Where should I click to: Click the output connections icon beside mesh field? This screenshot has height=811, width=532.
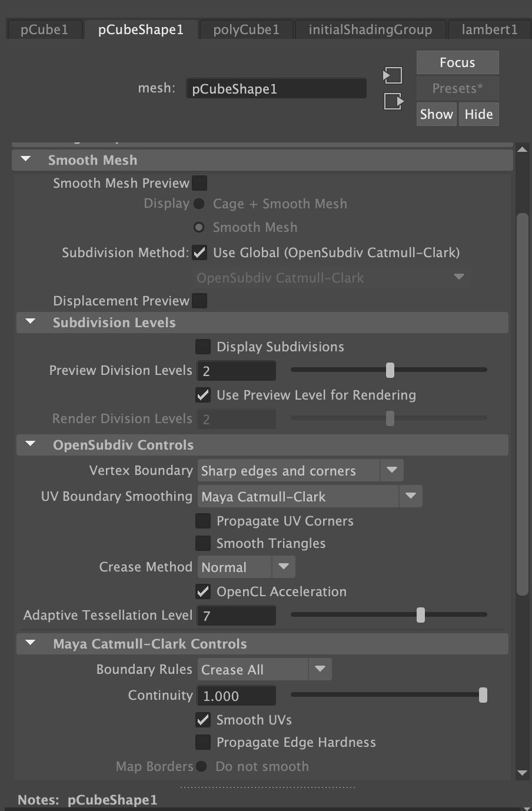[393, 101]
